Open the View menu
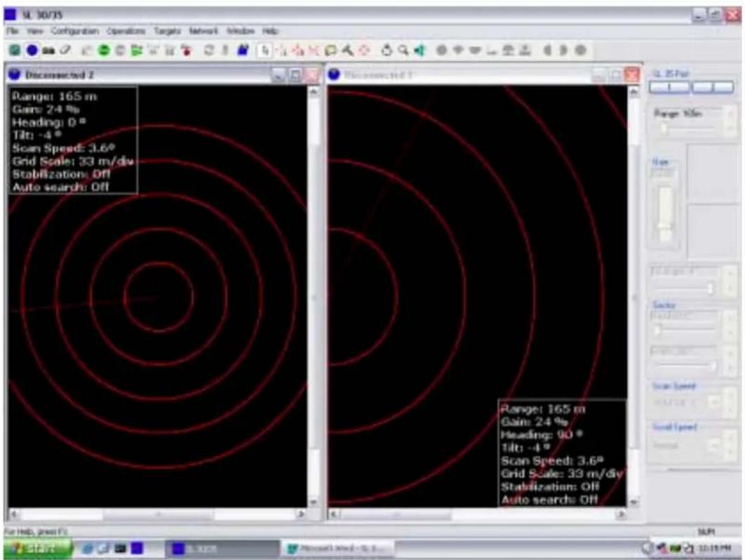The width and height of the screenshot is (745, 560). (x=34, y=31)
